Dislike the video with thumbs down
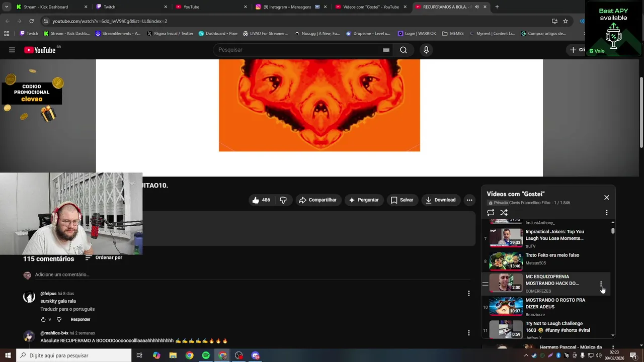Screen dimensions: 644x362 [x=283, y=200]
